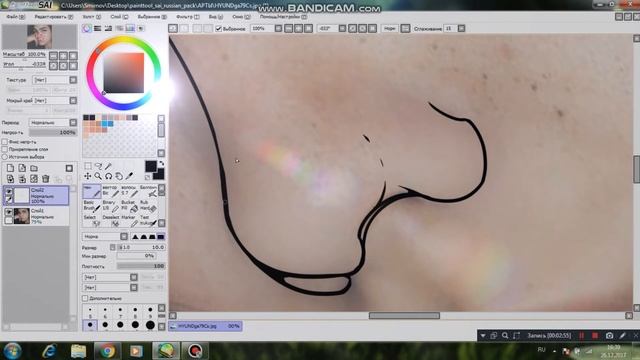Hide the Слой1 layer using eye icon
This screenshot has height=360, width=640.
pyautogui.click(x=8, y=212)
